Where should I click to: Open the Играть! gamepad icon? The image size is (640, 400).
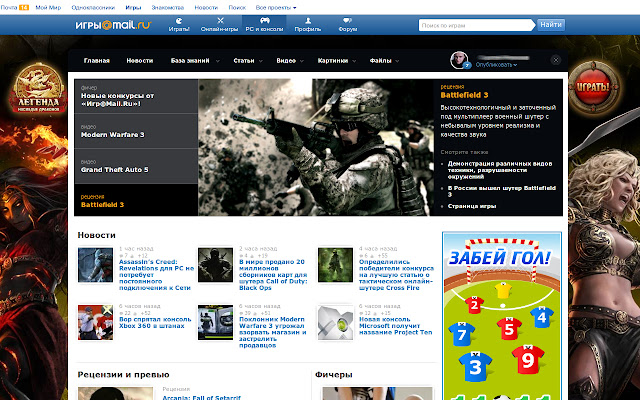179,21
